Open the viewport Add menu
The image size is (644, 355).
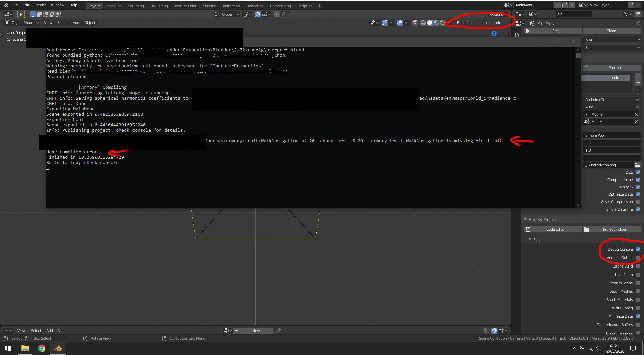[x=76, y=23]
